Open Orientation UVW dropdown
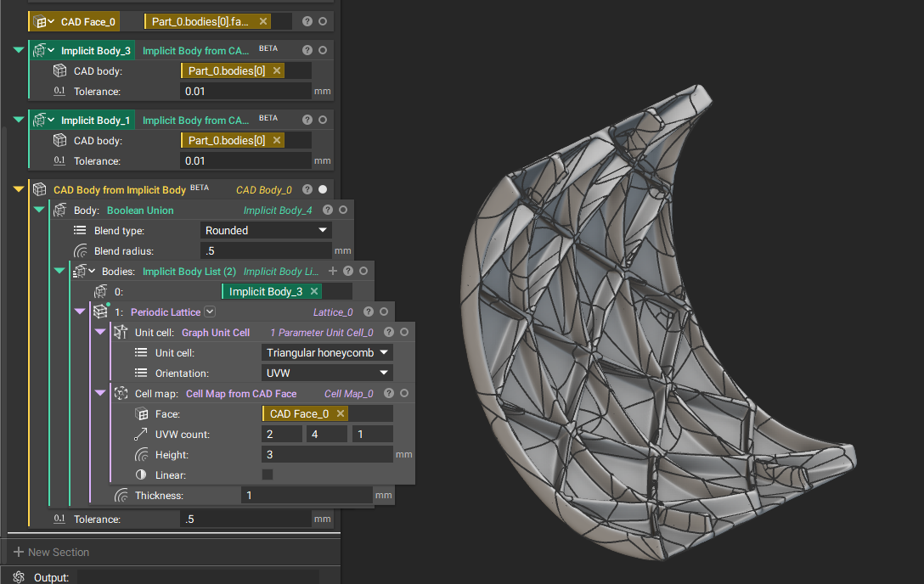This screenshot has width=924, height=584. click(327, 373)
